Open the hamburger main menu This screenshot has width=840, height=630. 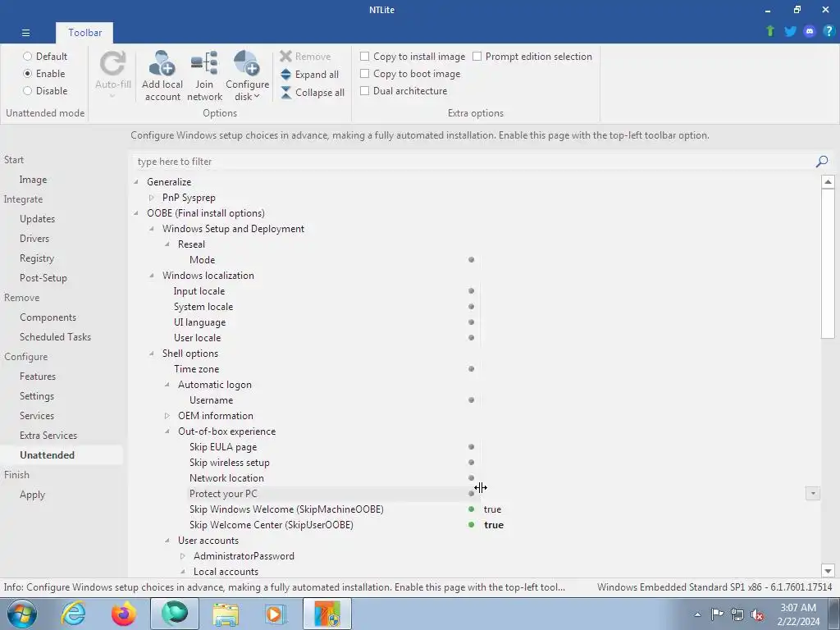25,33
